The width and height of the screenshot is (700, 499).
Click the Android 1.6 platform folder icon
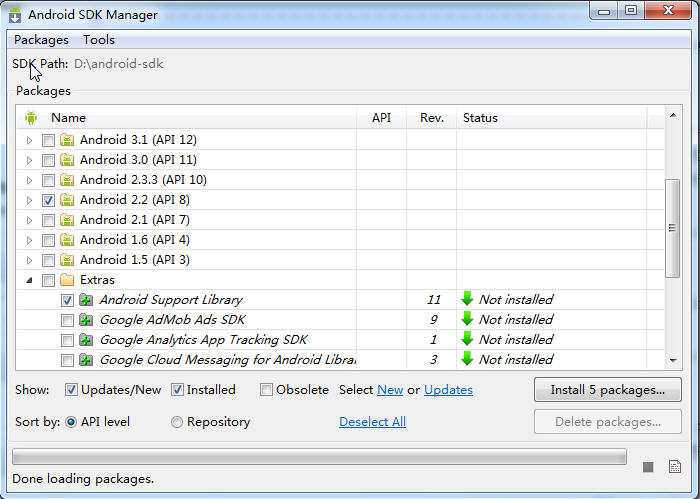pyautogui.click(x=67, y=240)
